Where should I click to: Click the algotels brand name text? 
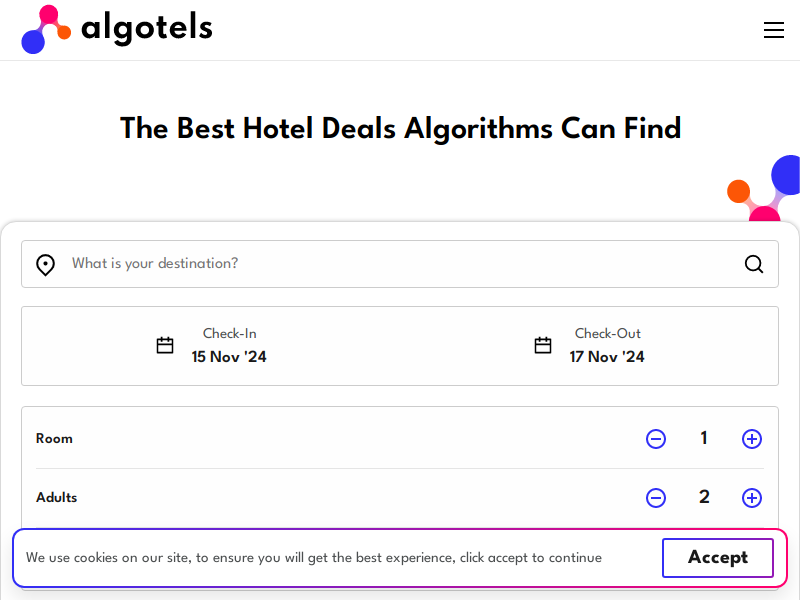tap(147, 28)
